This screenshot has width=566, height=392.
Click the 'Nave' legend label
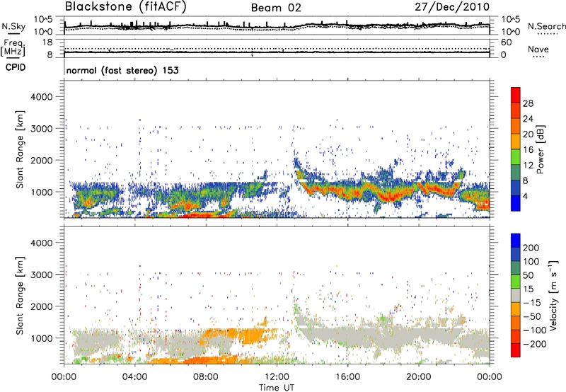[538, 49]
